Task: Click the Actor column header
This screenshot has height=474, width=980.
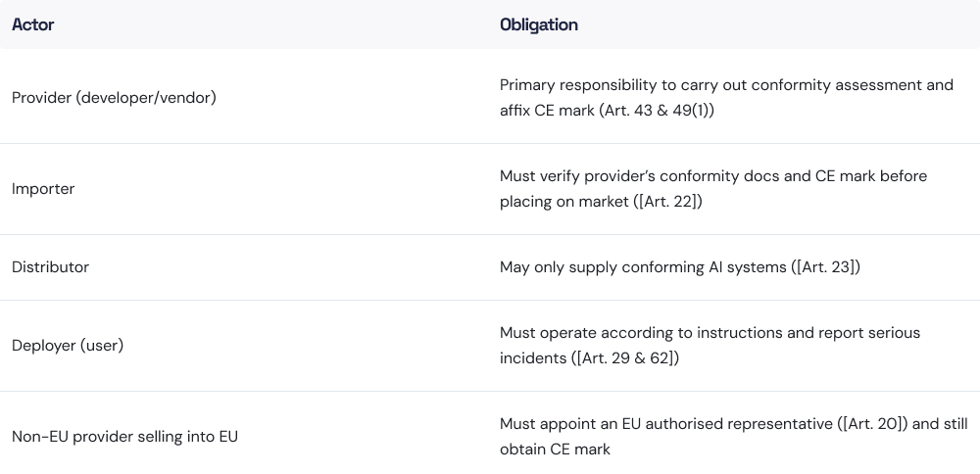Action: pos(32,24)
